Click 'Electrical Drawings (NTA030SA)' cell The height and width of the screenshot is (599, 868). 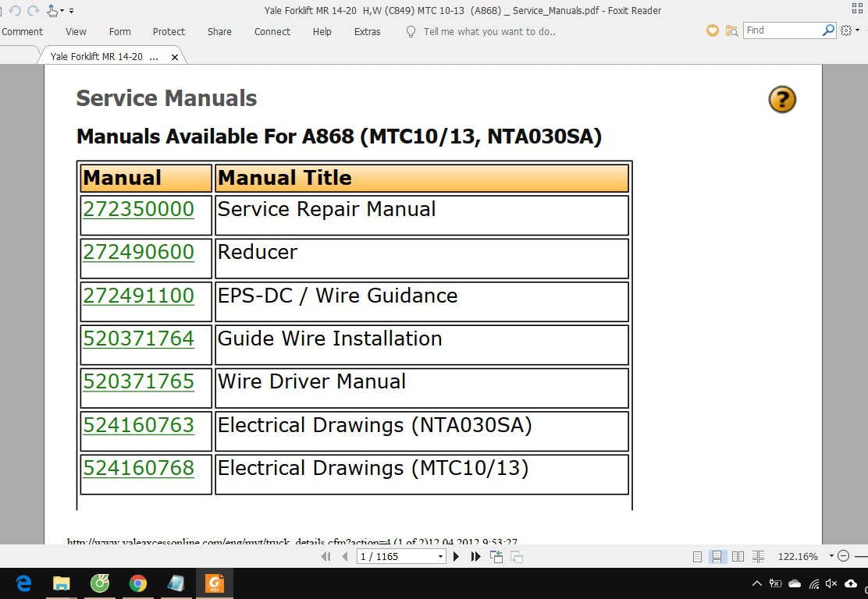422,431
